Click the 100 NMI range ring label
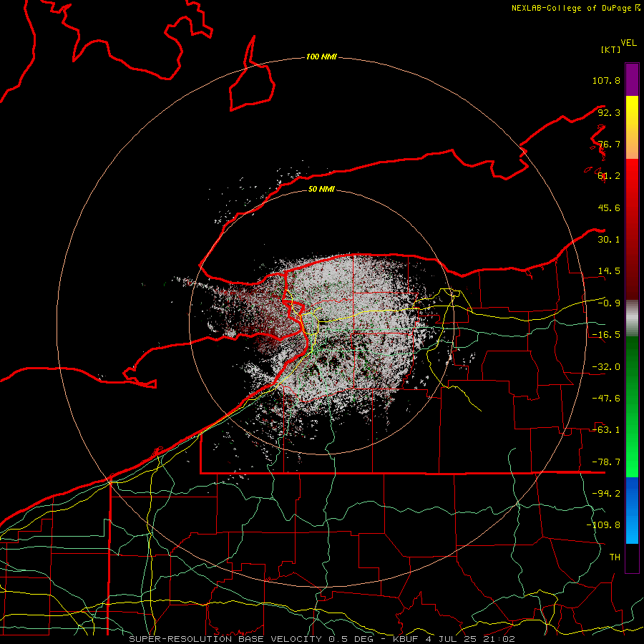This screenshot has height=644, width=644. 321,57
